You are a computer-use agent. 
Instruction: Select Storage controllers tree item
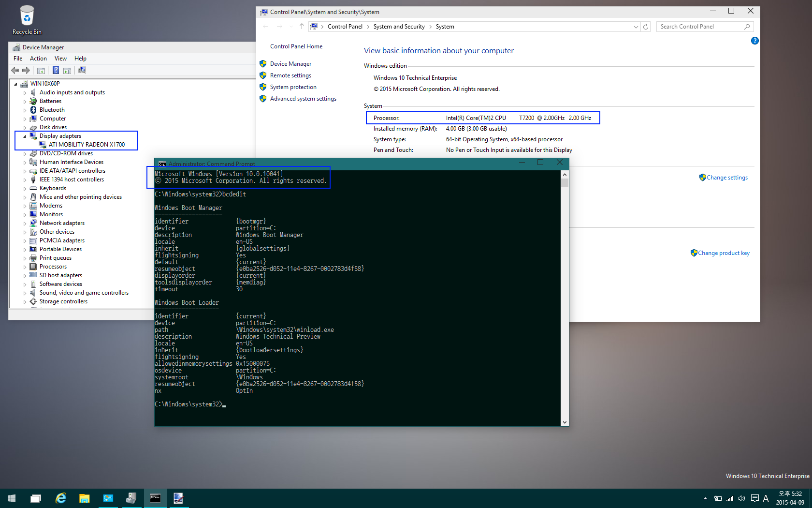(63, 301)
